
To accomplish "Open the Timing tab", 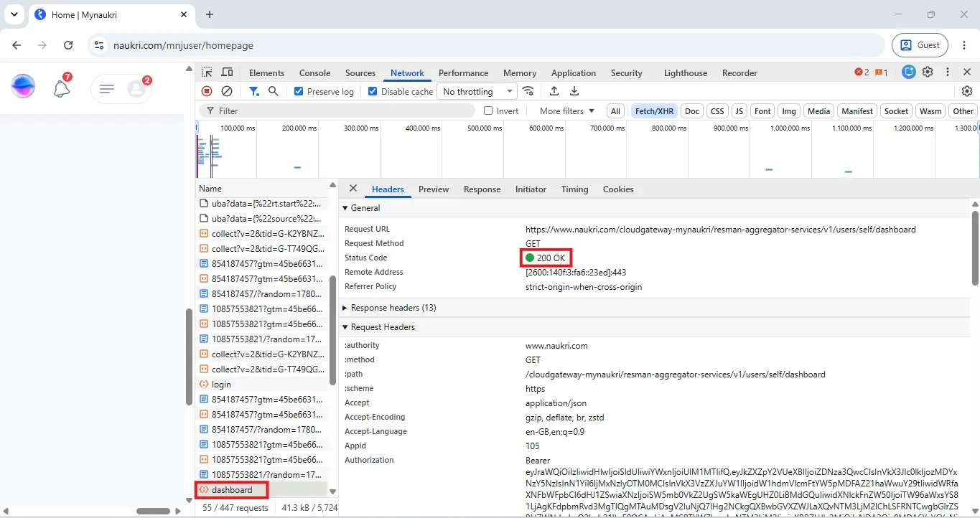I will coord(574,189).
